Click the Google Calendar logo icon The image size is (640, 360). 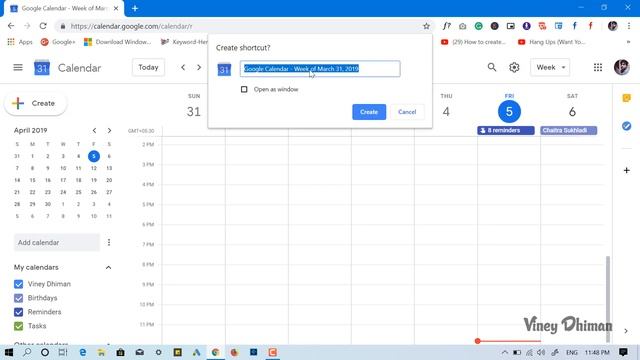[42, 68]
